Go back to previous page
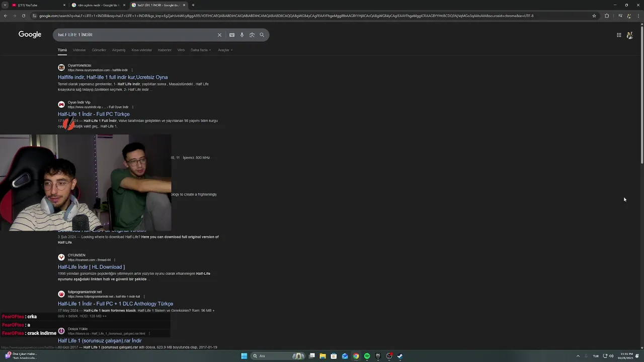The image size is (644, 362). [6, 16]
